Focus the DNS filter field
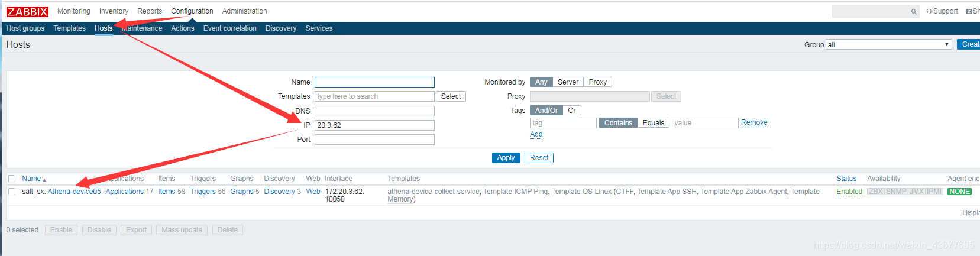The height and width of the screenshot is (256, 980). (374, 111)
